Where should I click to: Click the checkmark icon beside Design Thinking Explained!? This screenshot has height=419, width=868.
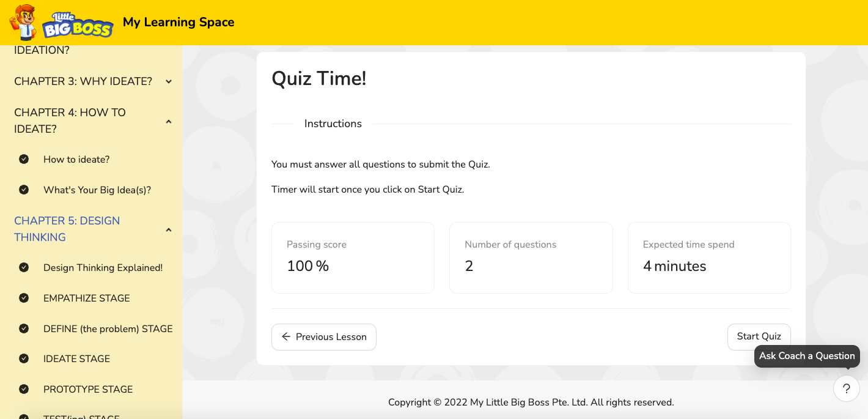(x=24, y=267)
